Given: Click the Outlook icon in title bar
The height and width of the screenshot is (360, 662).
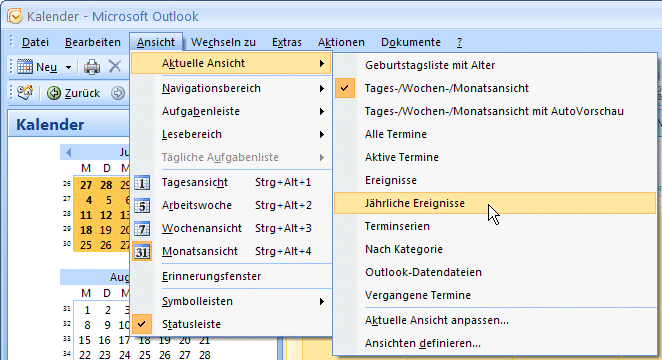Looking at the screenshot, I should (14, 16).
